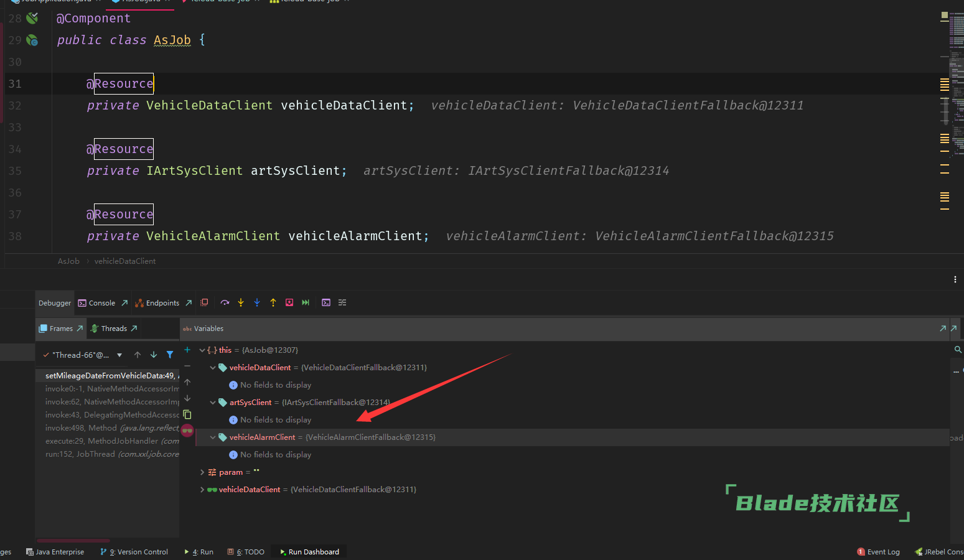
Task: Click arrow icon next to Frames tab
Action: 80,329
